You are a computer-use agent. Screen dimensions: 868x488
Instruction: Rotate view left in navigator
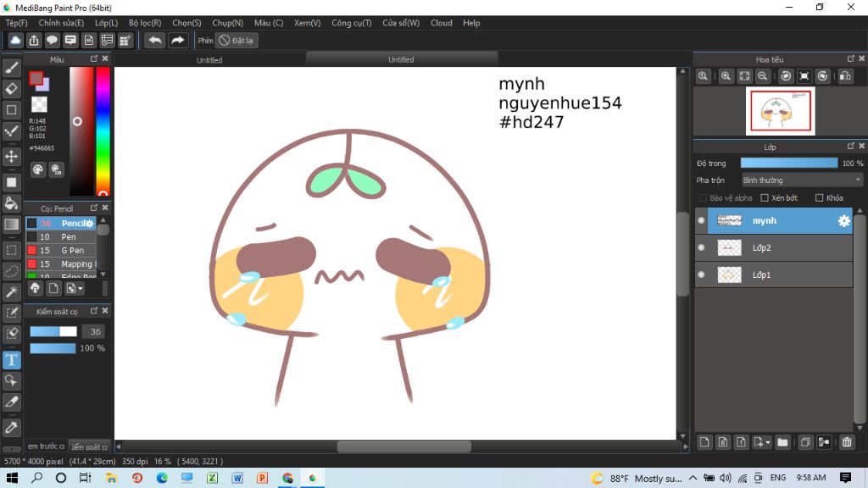[x=786, y=76]
